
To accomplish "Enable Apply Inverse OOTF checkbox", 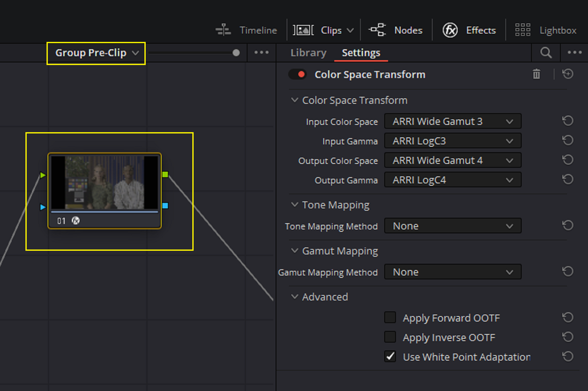I will (390, 337).
